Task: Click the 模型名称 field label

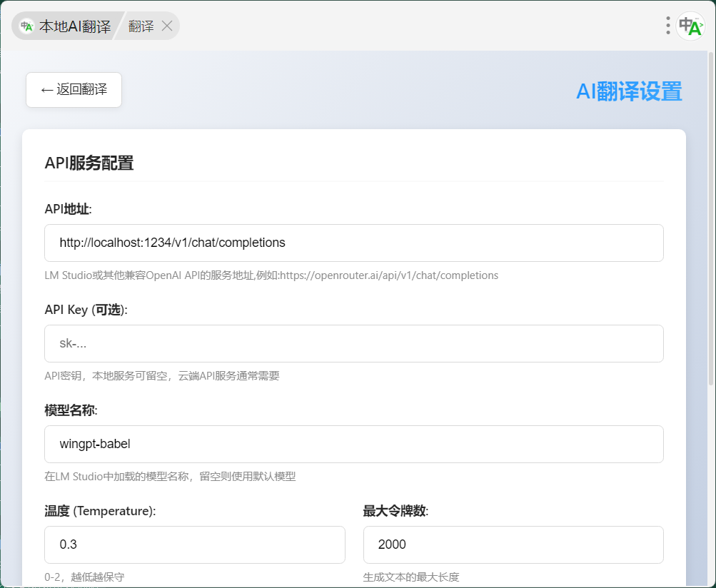Action: point(71,410)
